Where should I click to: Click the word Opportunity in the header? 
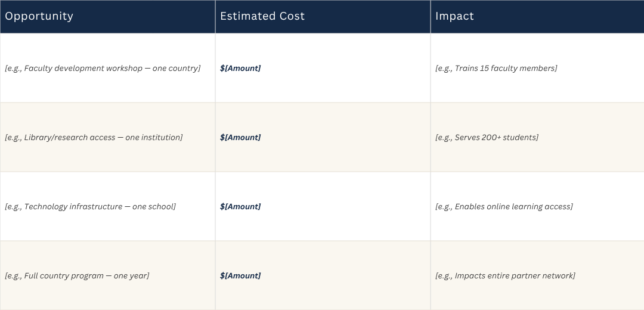click(39, 17)
